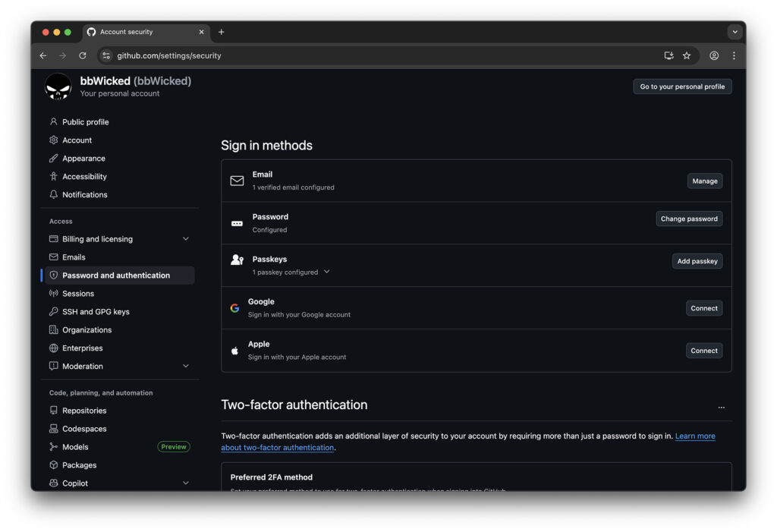The image size is (777, 532).
Task: Click the green Preview badge
Action: tap(174, 447)
